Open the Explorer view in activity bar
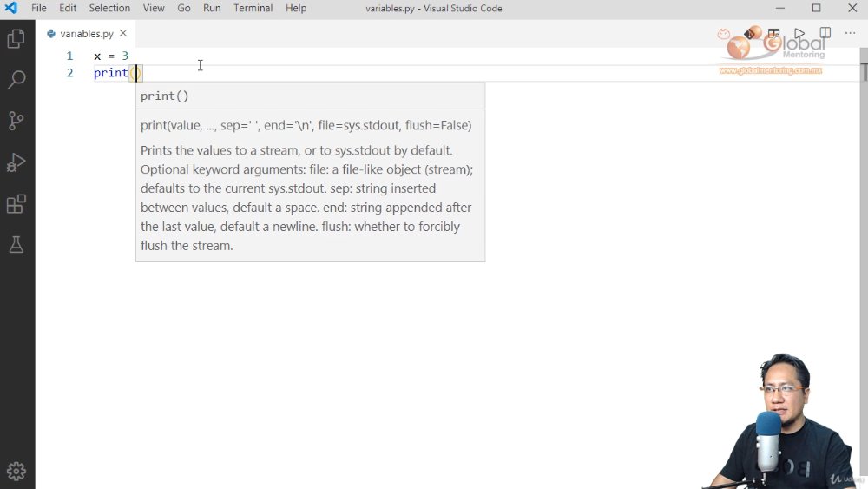The image size is (868, 489). pyautogui.click(x=16, y=38)
